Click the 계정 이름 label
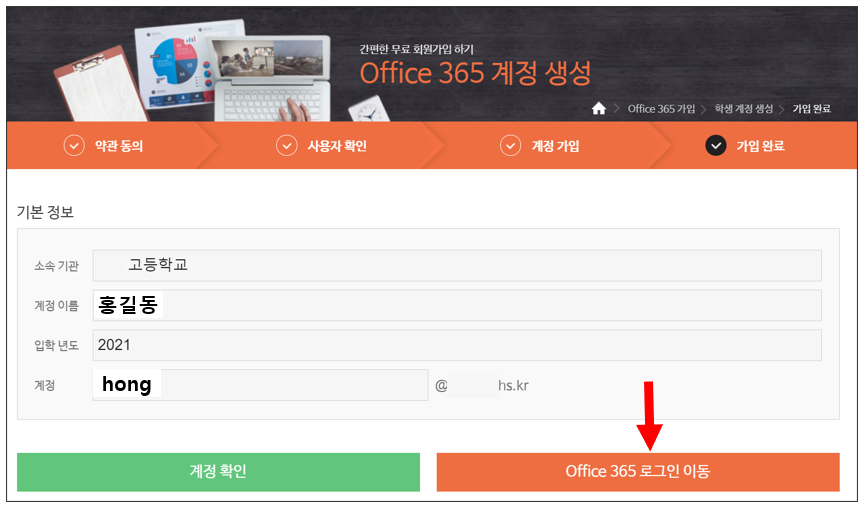Image resolution: width=863 pixels, height=508 pixels. pos(56,305)
